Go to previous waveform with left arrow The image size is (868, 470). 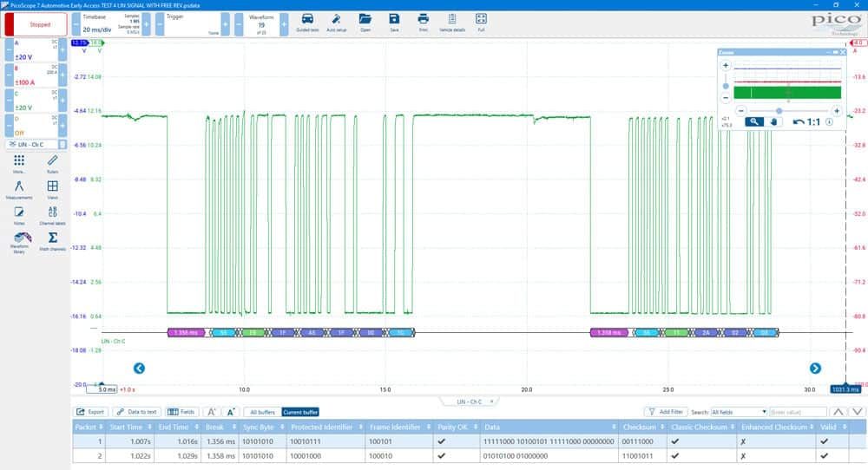139,369
